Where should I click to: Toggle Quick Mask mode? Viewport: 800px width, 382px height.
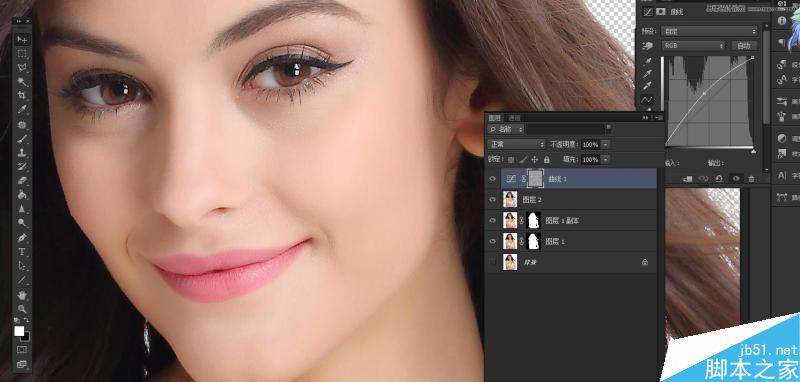coord(22,349)
